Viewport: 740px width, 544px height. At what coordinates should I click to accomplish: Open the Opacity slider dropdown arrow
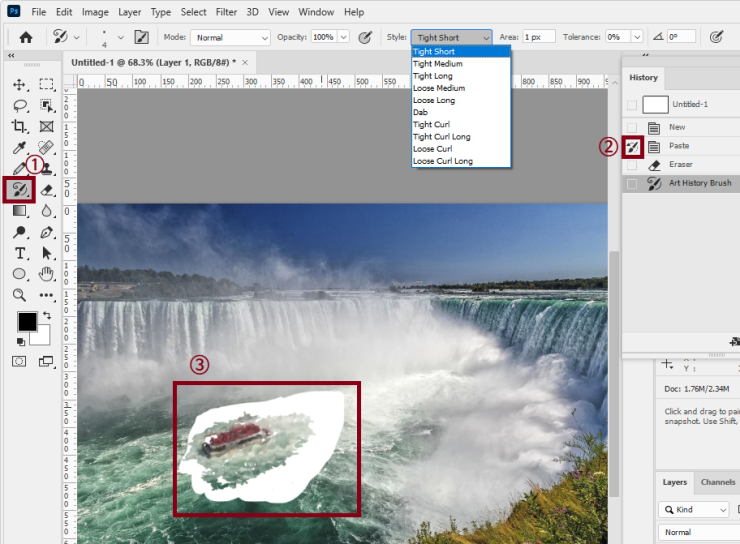(344, 37)
